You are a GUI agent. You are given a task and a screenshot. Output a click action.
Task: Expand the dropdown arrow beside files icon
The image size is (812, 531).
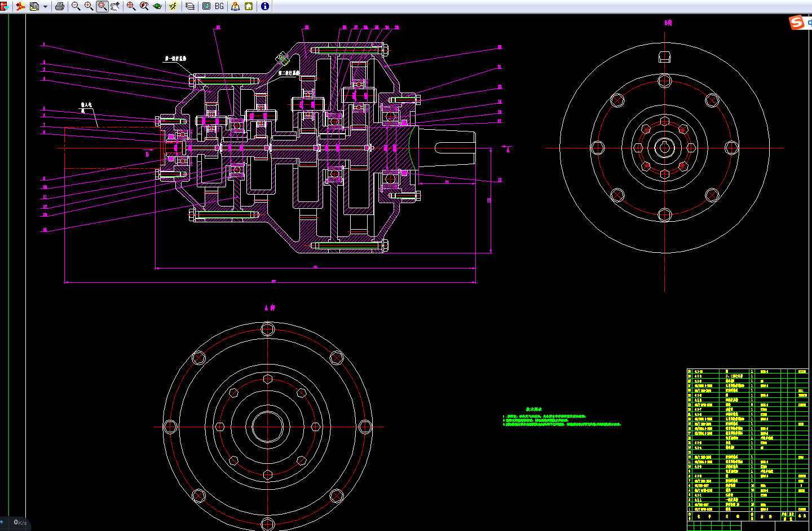point(46,7)
